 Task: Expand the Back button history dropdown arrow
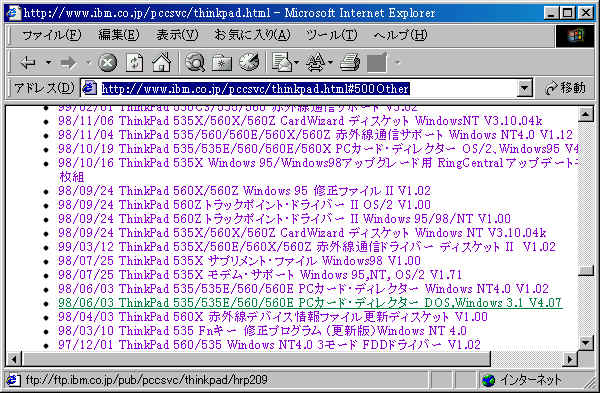tap(48, 62)
